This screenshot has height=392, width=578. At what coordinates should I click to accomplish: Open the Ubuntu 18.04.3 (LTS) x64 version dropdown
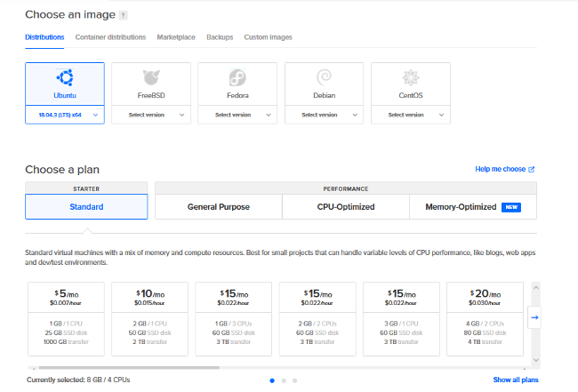pos(65,115)
